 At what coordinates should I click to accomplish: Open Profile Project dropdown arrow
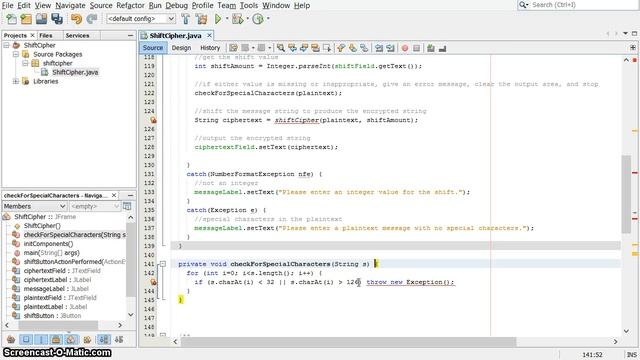tap(268, 19)
